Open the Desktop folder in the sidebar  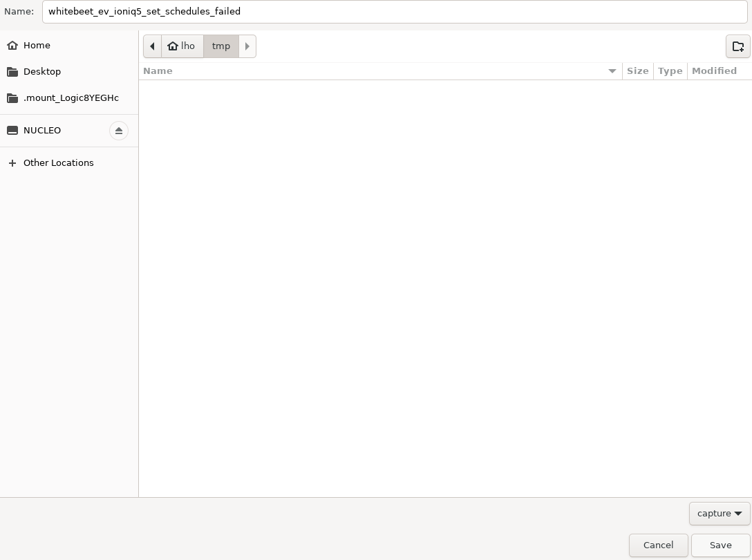coord(41,72)
